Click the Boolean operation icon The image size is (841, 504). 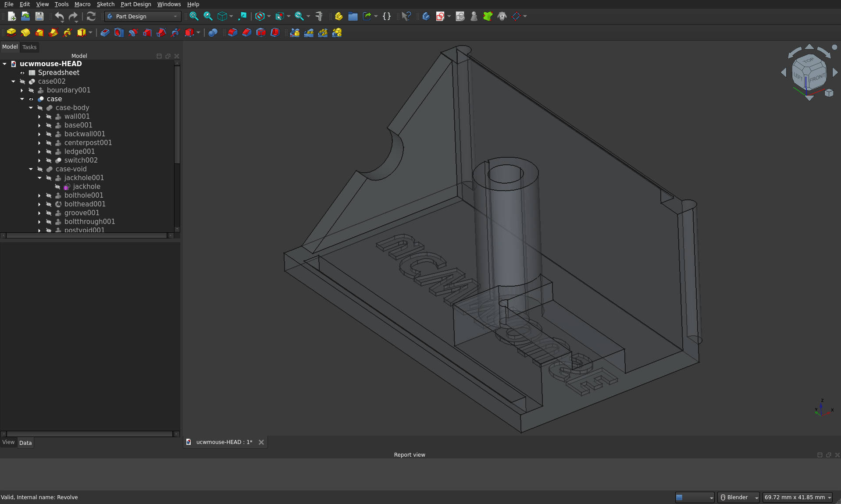pyautogui.click(x=213, y=32)
